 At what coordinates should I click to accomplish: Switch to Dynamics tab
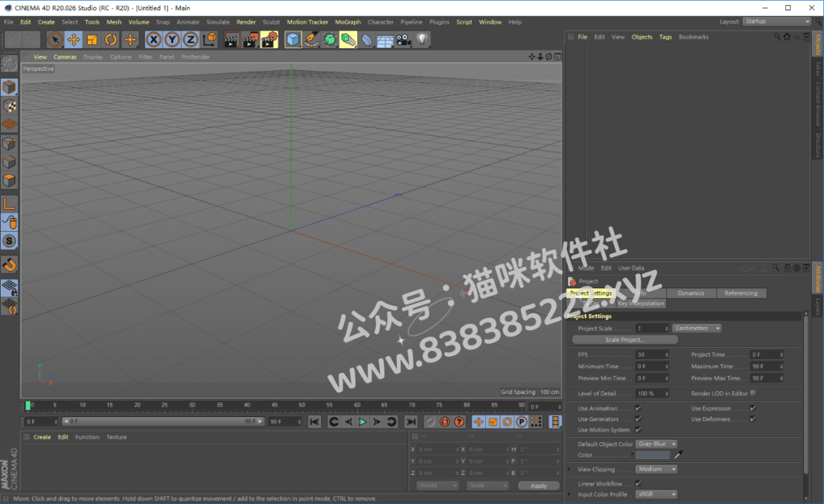[690, 293]
